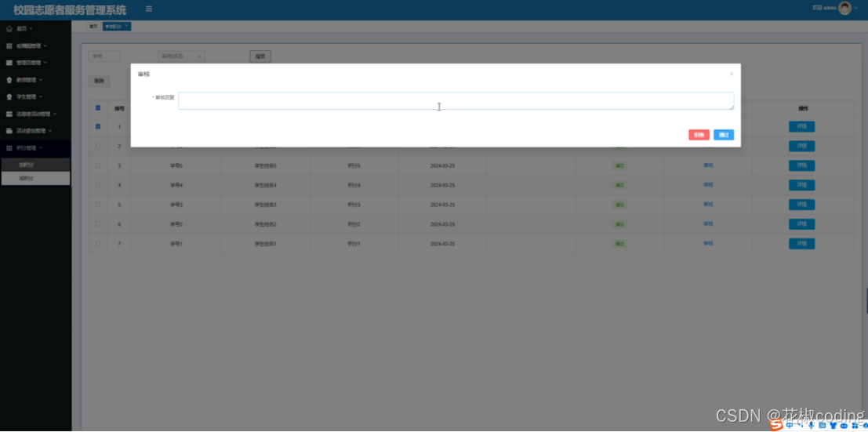Expand the 学生管理 chevron
This screenshot has height=432, width=868.
(x=41, y=97)
